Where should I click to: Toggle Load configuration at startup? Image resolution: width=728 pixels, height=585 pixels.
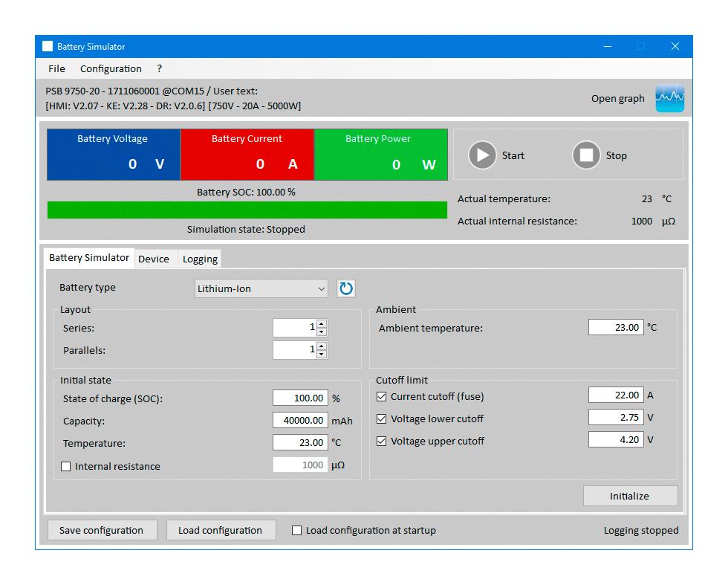(x=296, y=530)
